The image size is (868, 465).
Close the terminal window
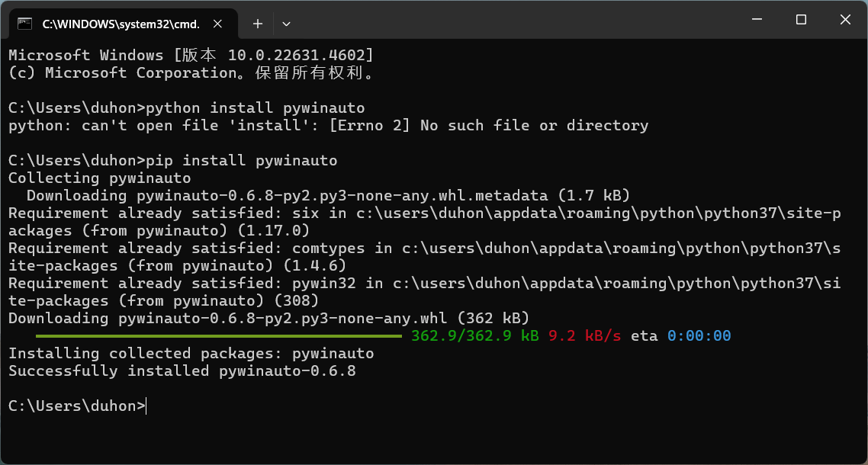pos(845,20)
